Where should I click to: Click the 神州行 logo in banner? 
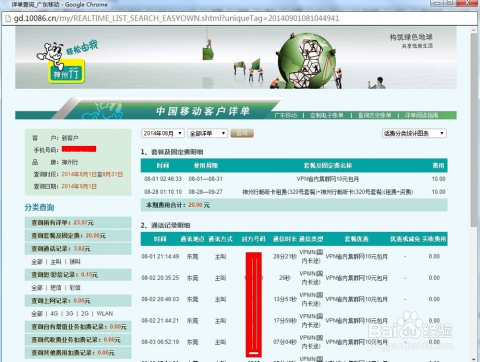pyautogui.click(x=66, y=71)
